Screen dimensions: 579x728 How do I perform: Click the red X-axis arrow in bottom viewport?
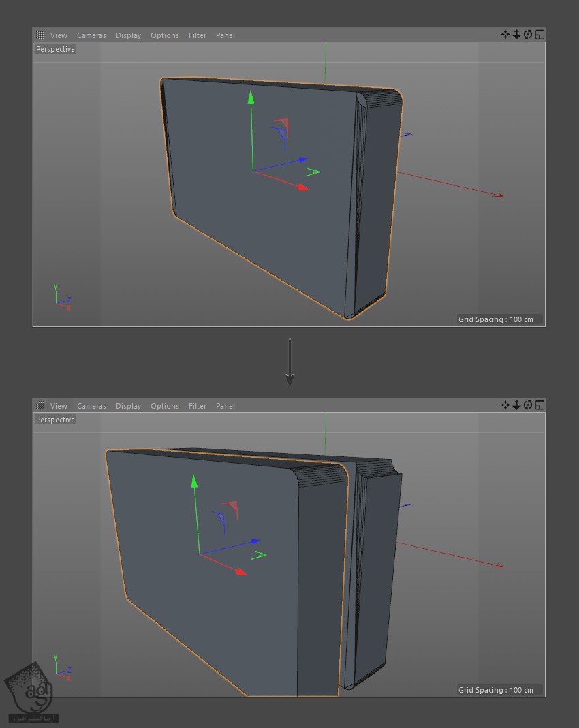point(240,572)
